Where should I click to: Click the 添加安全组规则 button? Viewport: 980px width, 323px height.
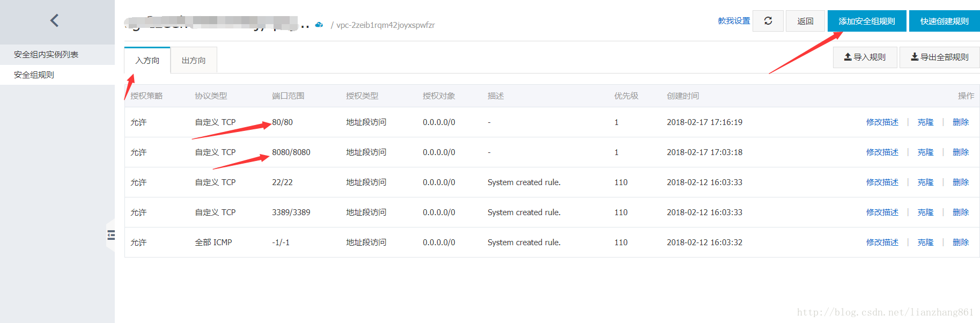pos(867,21)
